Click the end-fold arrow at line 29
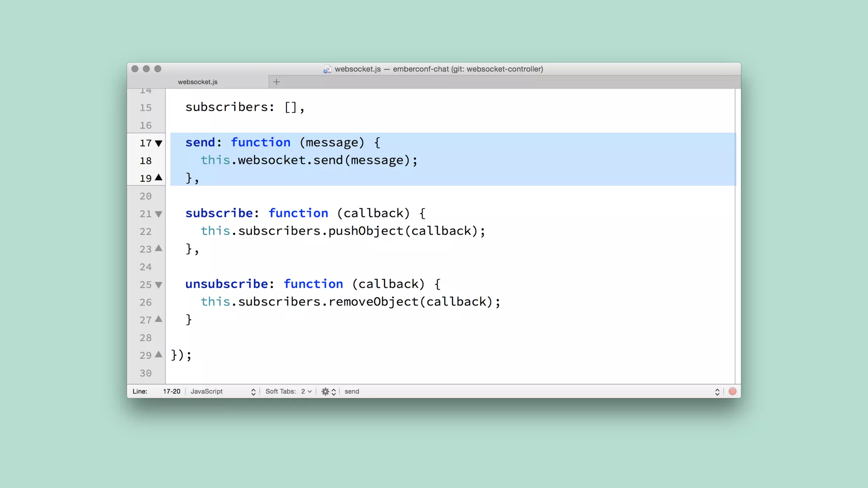Screen dimensions: 868x488 pos(159,354)
